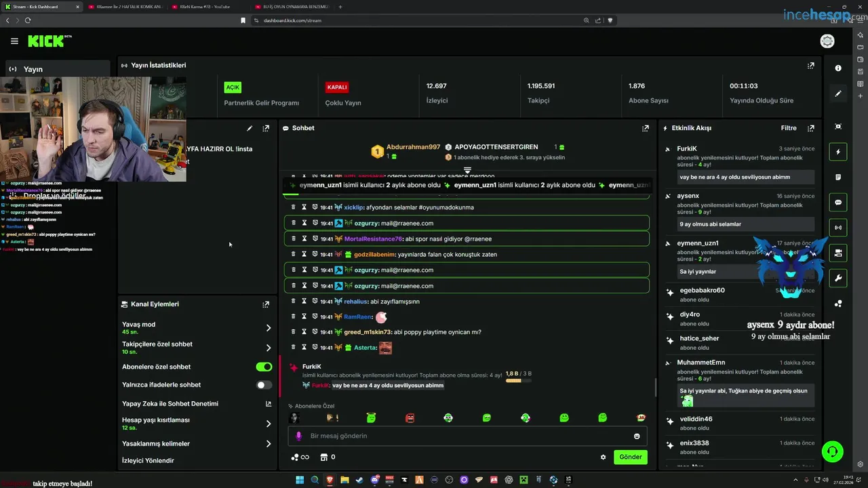Screen dimensions: 868x488
Task: Focus the Bir mesaj gönderin input field
Action: (468, 436)
